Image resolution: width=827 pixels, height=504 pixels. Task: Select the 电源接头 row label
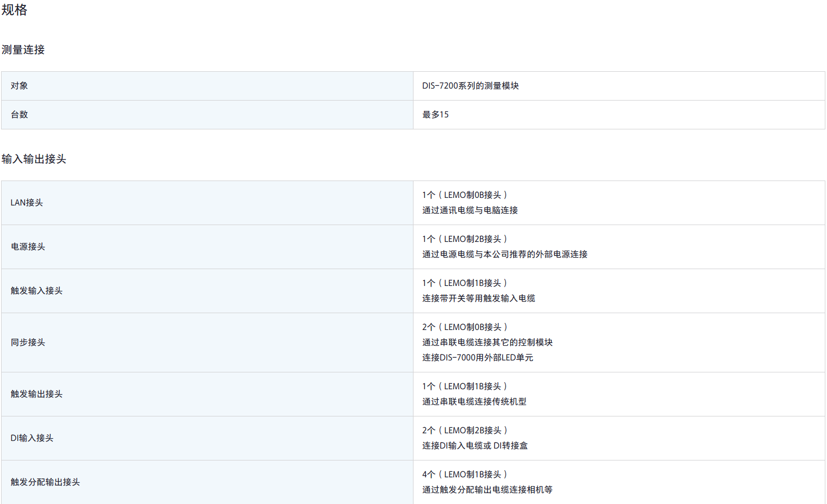28,247
